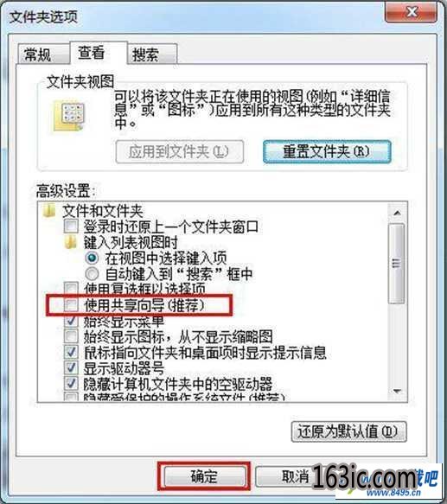
Task: Select 在视图中选择键入项 radio option
Action: coord(92,258)
